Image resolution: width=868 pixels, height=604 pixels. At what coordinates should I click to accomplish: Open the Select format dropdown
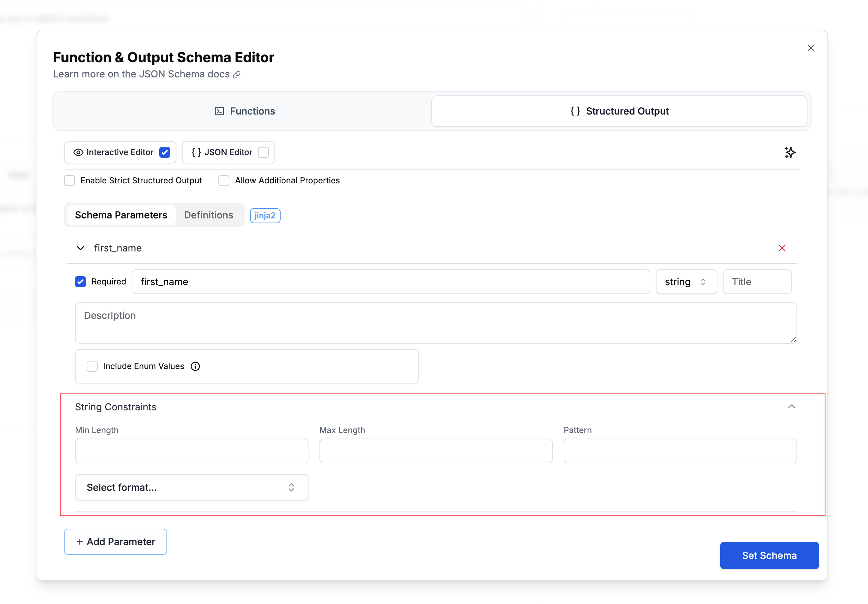coord(191,487)
